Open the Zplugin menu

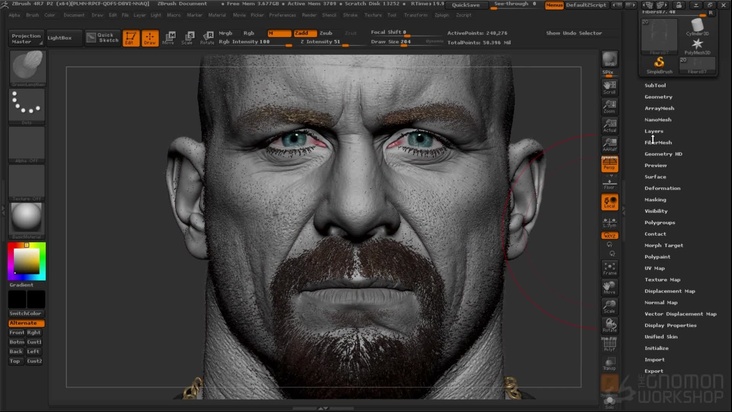(442, 15)
